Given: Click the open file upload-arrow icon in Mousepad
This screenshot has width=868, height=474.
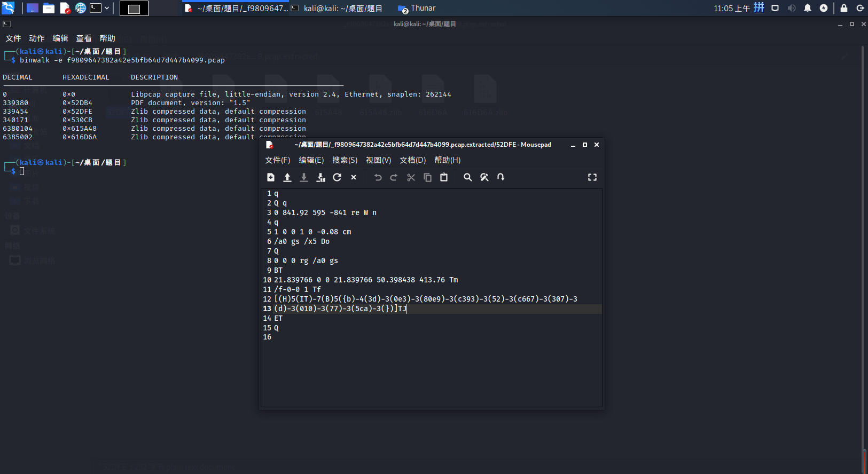Looking at the screenshot, I should pos(287,177).
